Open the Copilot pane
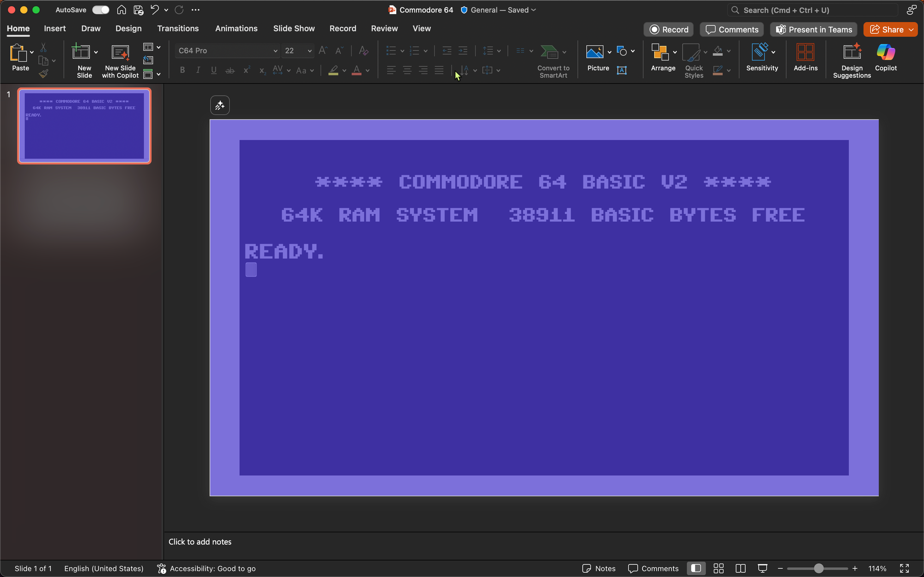The height and width of the screenshot is (577, 924). point(886,57)
